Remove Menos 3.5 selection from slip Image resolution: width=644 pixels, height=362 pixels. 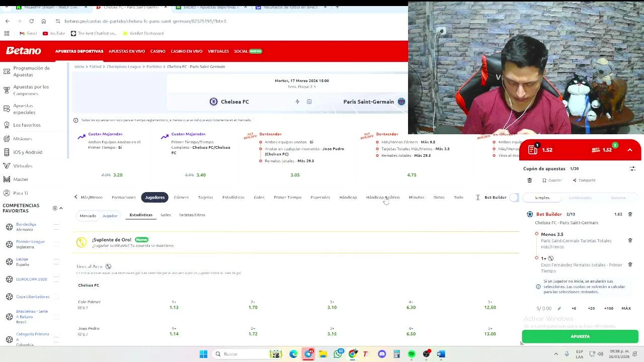[630, 241]
